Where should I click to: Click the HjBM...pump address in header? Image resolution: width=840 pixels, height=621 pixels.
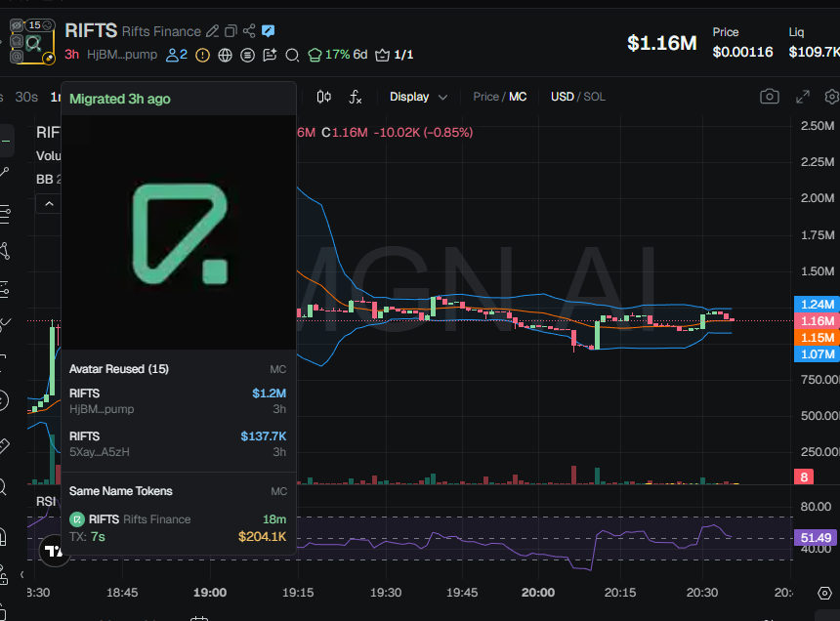[x=122, y=55]
